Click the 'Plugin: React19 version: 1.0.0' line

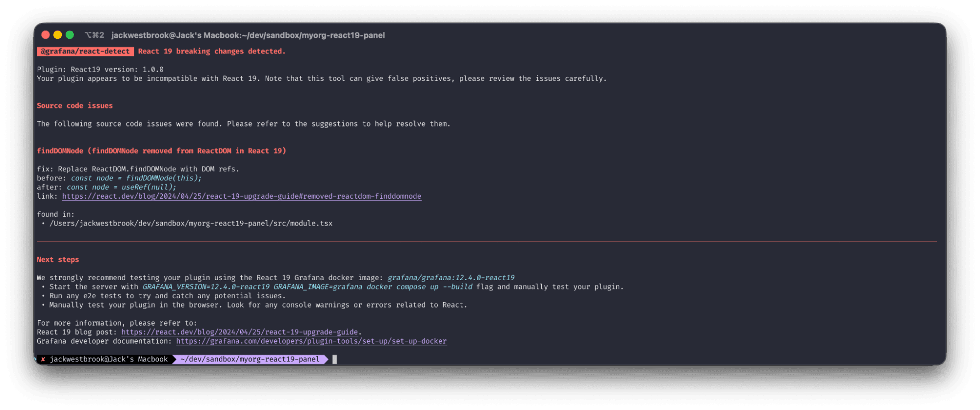pyautogui.click(x=101, y=70)
